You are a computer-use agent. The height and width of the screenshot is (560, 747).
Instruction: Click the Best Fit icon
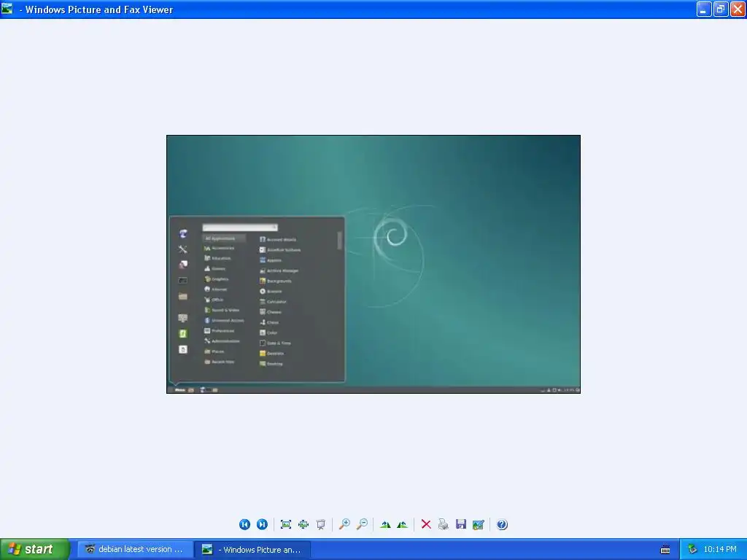286,524
